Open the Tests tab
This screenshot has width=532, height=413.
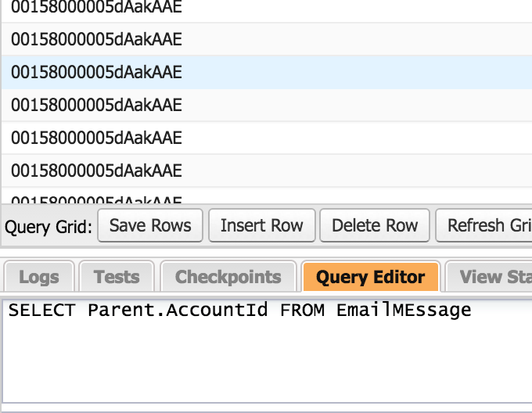click(x=117, y=277)
